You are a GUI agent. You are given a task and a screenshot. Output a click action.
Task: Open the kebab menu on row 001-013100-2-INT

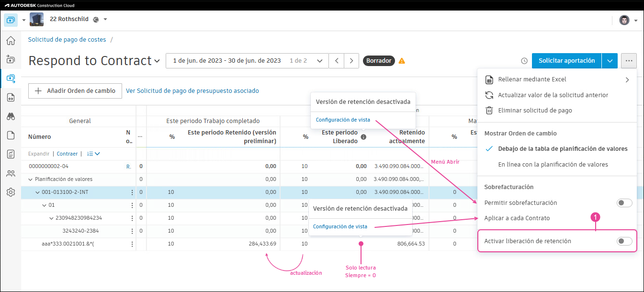[133, 192]
